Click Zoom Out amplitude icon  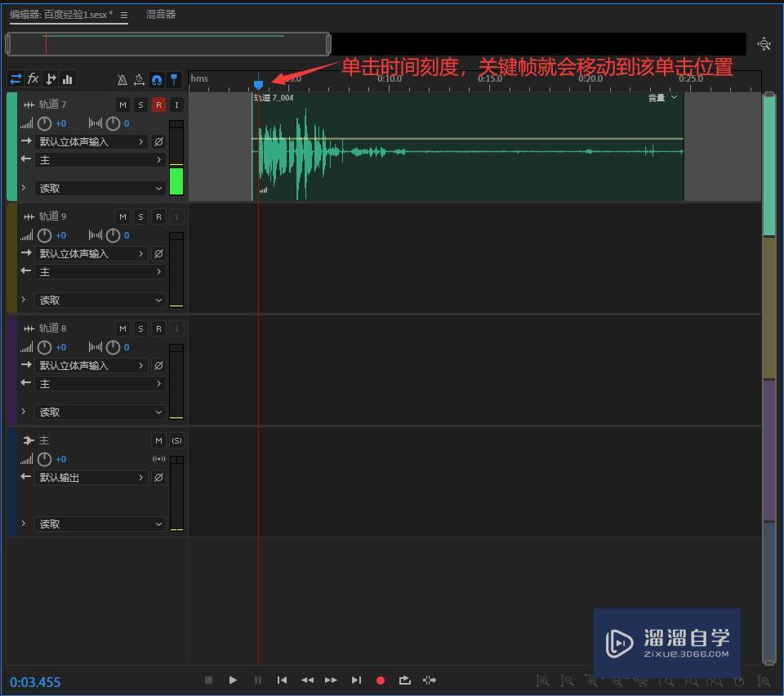567,680
